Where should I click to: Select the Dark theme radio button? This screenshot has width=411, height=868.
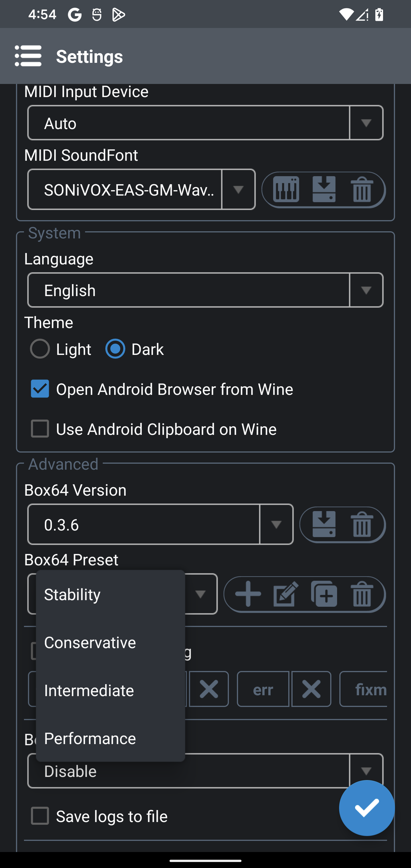click(115, 349)
